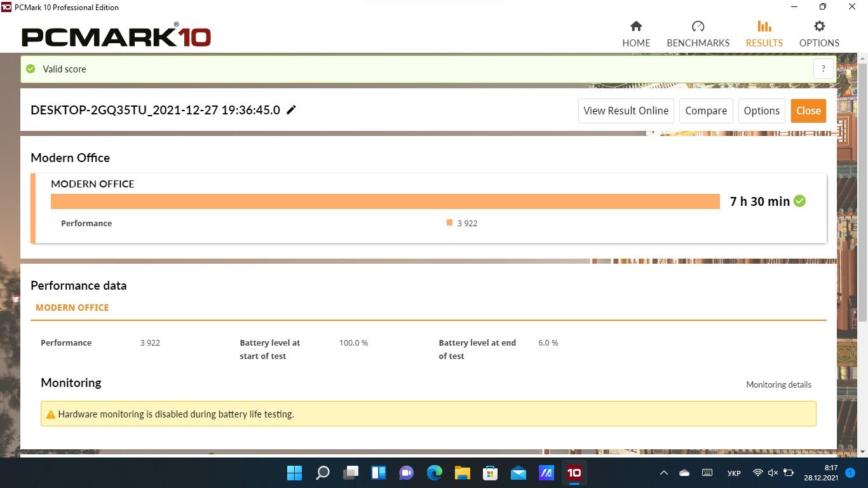
Task: Click the orange Performance legend swatch
Action: [x=449, y=223]
